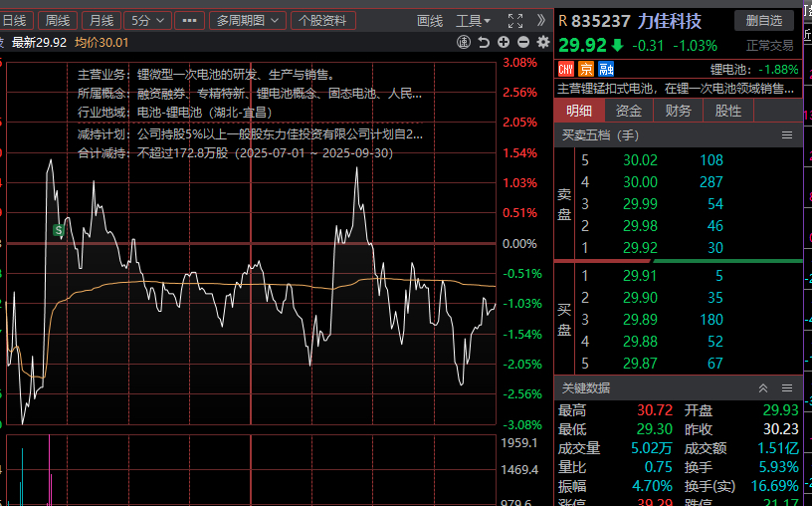Click the 振幅 value 4.70%

(653, 486)
